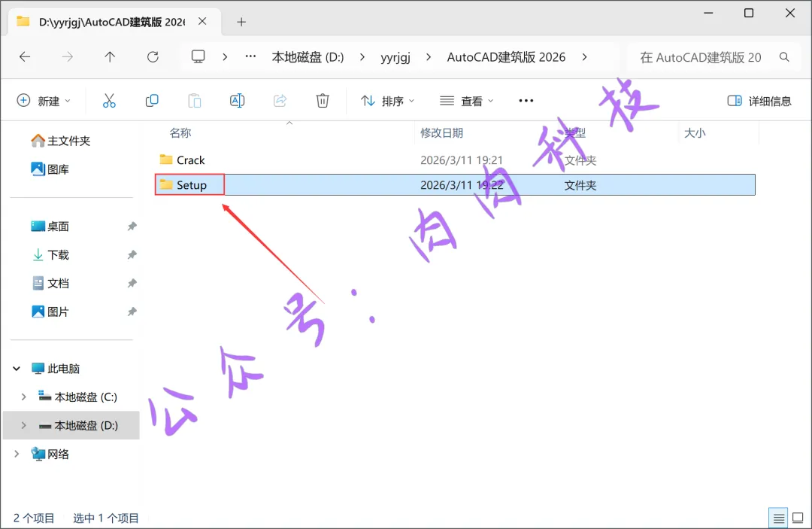
Task: Open 文档 quick access folder
Action: click(50, 283)
